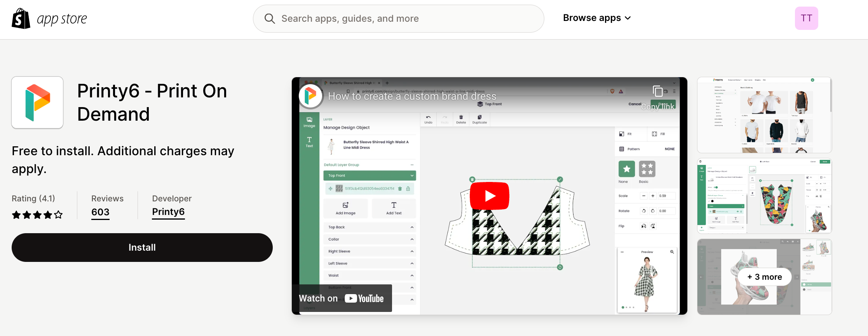868x336 pixels.
Task: Click the Shopify app store logo
Action: (x=49, y=19)
